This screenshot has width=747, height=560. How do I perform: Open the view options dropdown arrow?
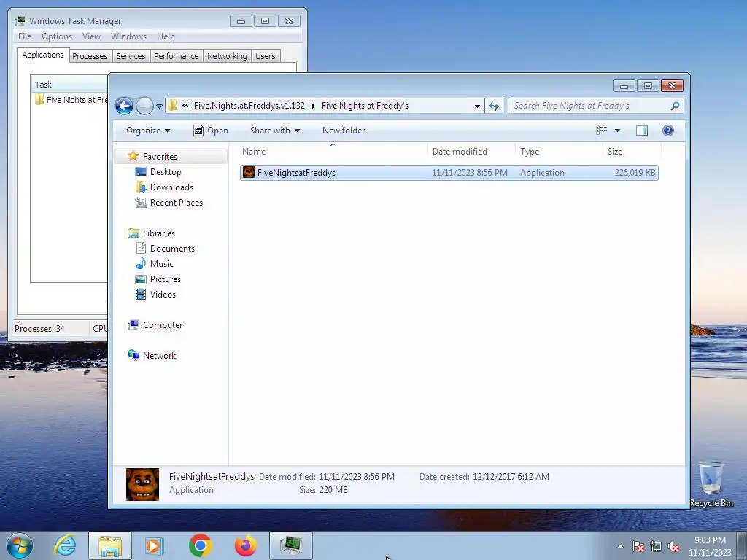(617, 131)
